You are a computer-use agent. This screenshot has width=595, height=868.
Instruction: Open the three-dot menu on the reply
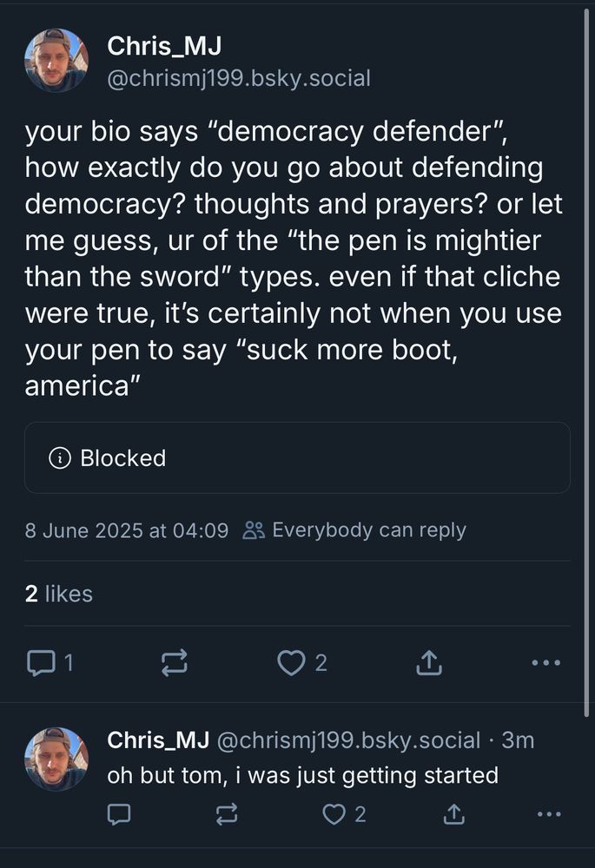pyautogui.click(x=547, y=813)
